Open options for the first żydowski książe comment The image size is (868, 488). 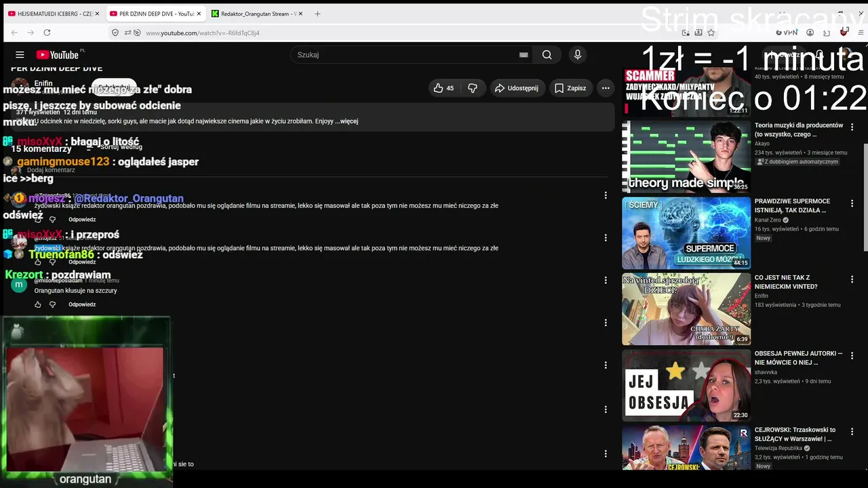pyautogui.click(x=606, y=195)
